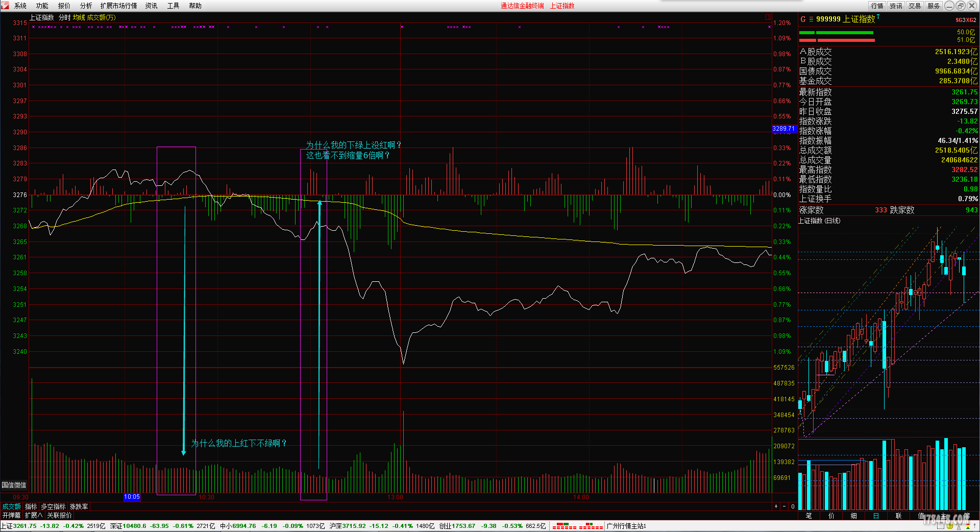Viewport: 980px width, 532px height.
Task: Open the 帮助 menu
Action: [x=195, y=6]
